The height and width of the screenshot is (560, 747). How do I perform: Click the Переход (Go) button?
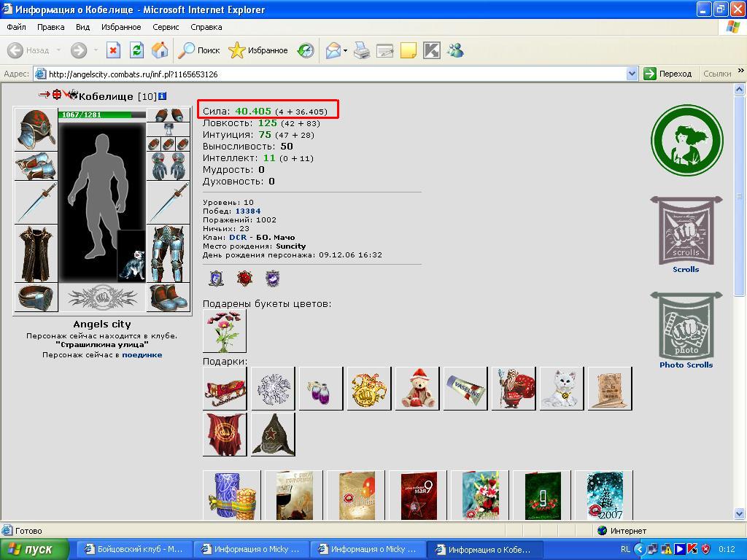[x=668, y=74]
